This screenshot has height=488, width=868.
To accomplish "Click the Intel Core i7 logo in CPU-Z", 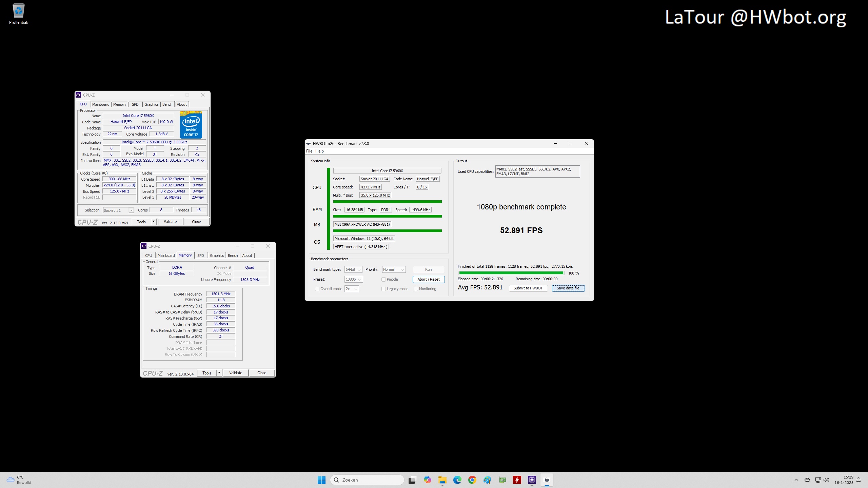I will click(191, 125).
